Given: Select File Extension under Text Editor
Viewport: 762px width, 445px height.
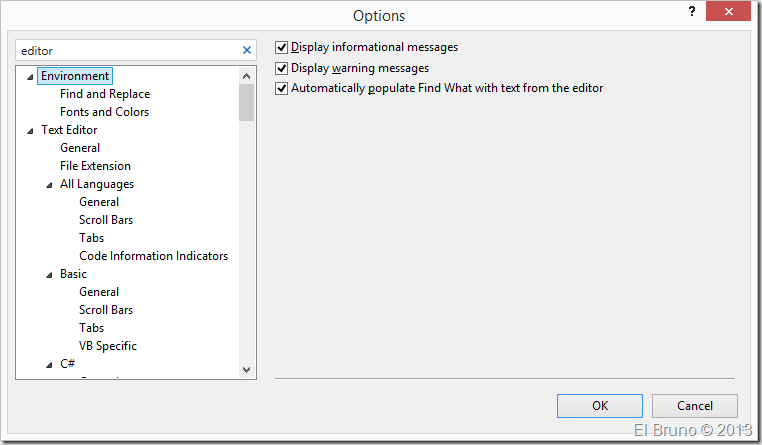Looking at the screenshot, I should pyautogui.click(x=95, y=166).
